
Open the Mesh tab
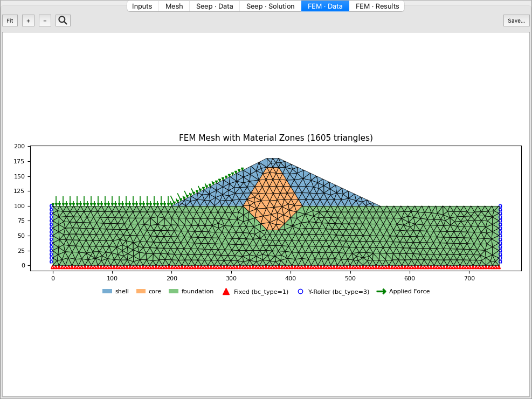tap(174, 6)
